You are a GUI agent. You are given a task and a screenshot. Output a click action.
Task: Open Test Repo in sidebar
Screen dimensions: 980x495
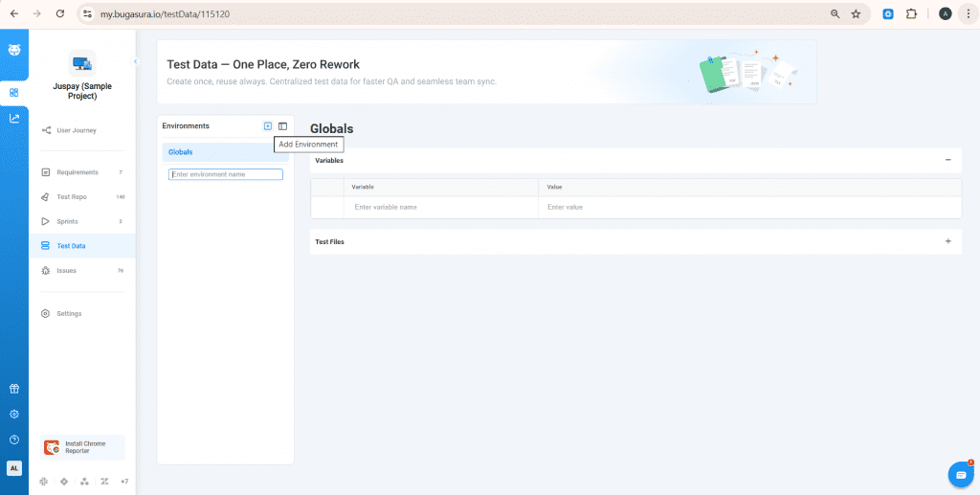click(72, 197)
